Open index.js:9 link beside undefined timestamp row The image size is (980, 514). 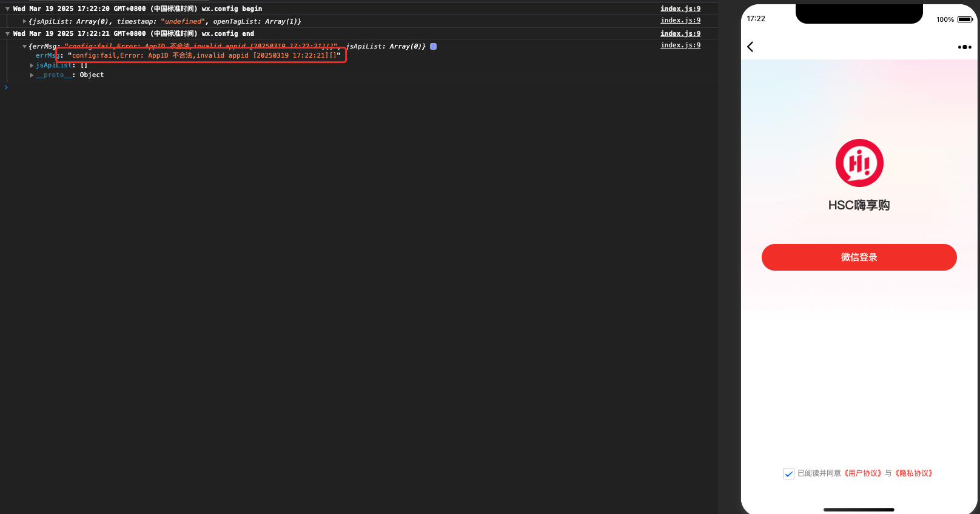click(680, 21)
